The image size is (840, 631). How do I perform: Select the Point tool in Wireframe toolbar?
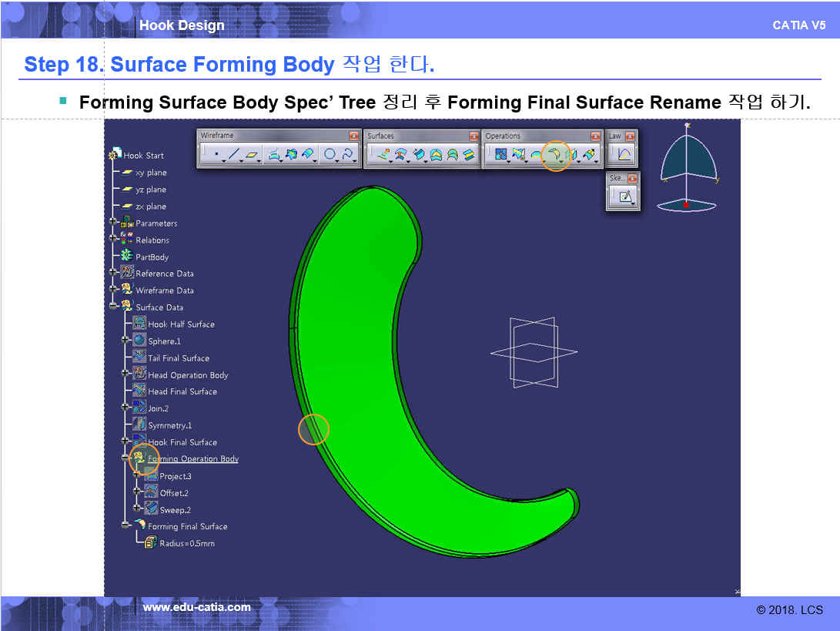216,155
